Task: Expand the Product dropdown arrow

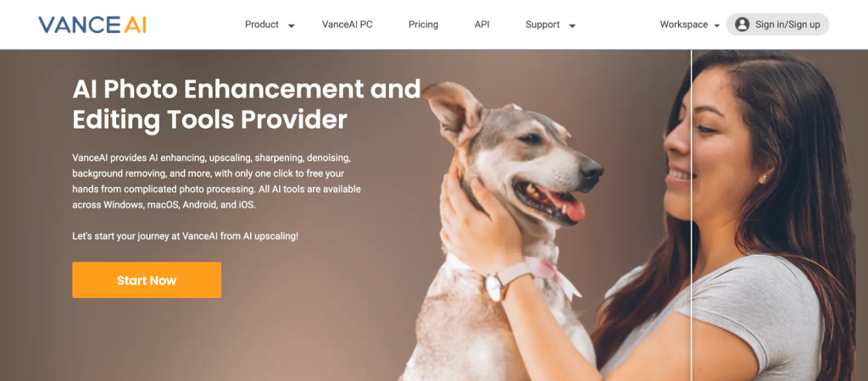Action: (x=292, y=25)
